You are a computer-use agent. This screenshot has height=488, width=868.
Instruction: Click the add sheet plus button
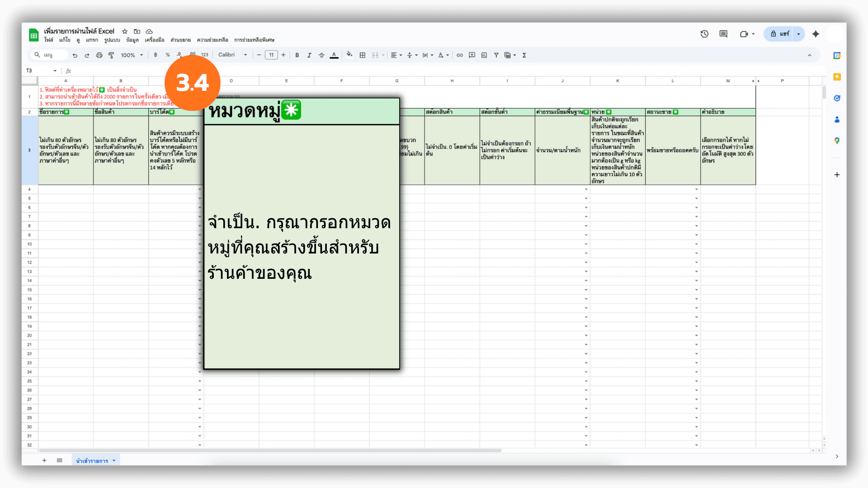pos(44,460)
